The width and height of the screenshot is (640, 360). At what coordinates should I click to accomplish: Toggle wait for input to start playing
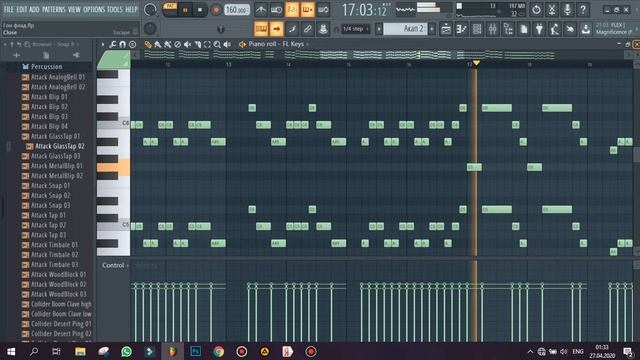click(x=276, y=10)
